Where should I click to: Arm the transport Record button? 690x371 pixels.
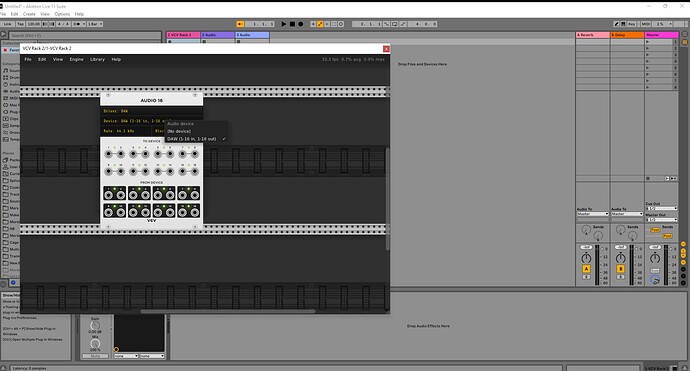tap(301, 24)
